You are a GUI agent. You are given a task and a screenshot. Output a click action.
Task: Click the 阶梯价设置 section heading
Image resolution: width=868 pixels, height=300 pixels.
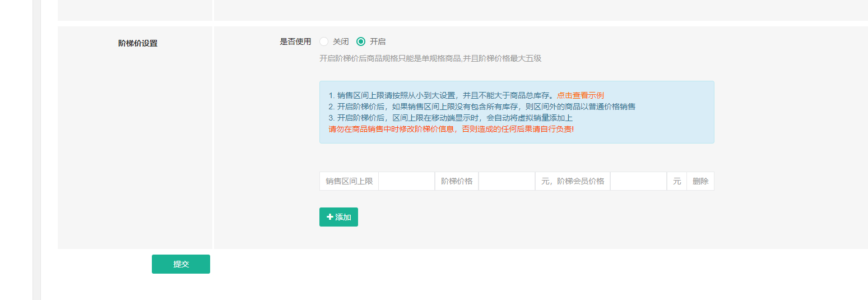(138, 43)
